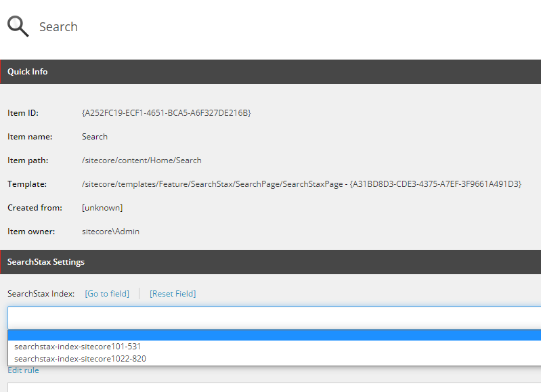This screenshot has height=392, width=541.
Task: Click the Search magnifier icon
Action: (x=18, y=26)
